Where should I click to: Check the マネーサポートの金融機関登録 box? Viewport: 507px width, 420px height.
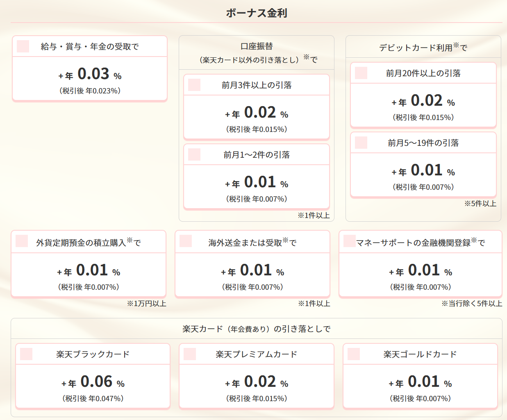tap(350, 241)
